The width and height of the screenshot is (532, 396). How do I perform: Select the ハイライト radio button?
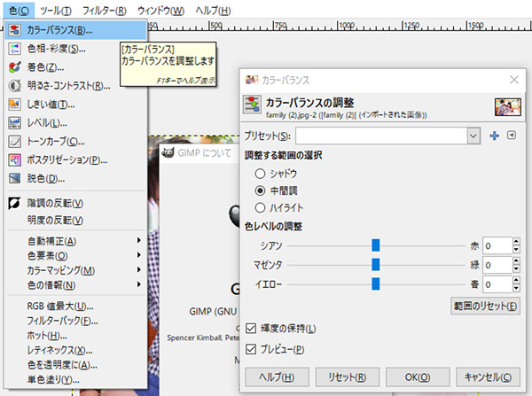260,206
